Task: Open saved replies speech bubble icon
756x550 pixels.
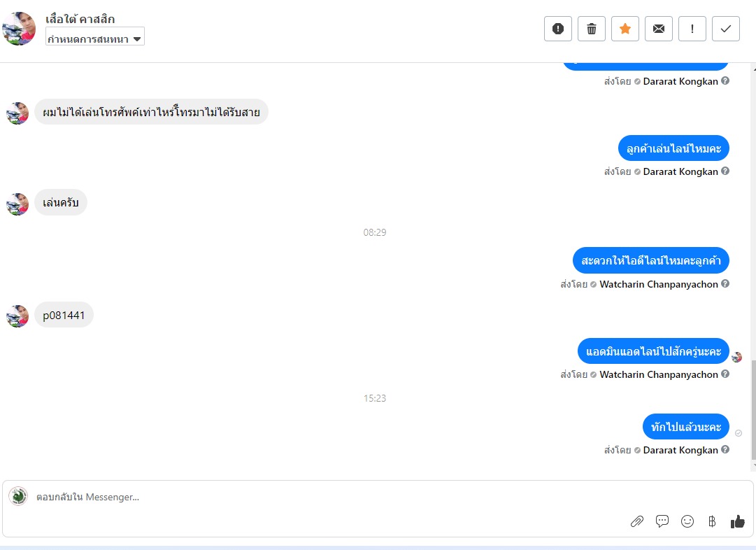Action: (x=662, y=521)
